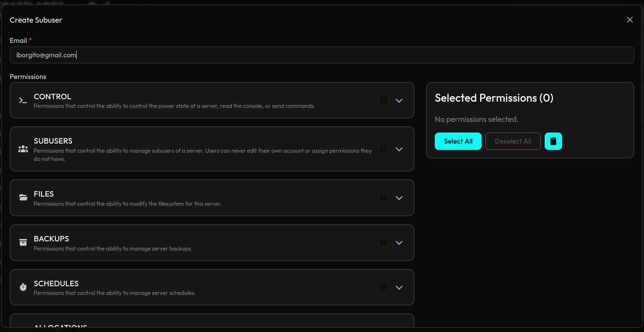Click the description about managing subusers
Image resolution: width=644 pixels, height=332 pixels.
coord(203,155)
